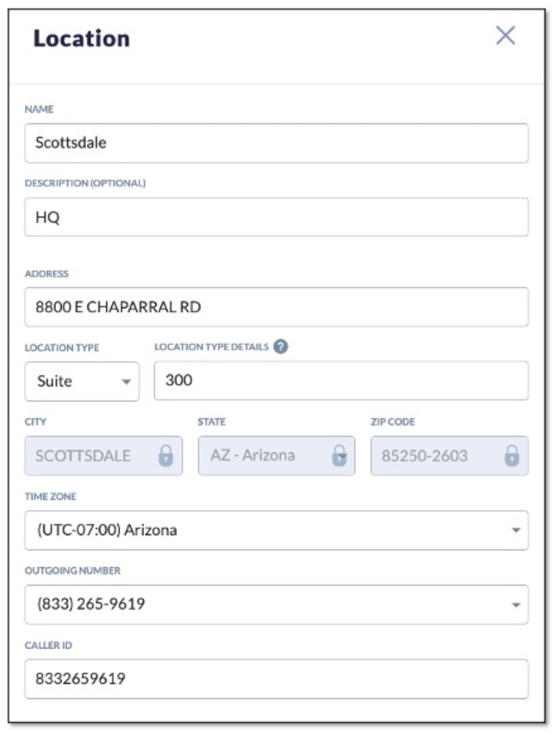Expand the Outgoing Number dropdown arrow
Screen dimensions: 560x734
[x=516, y=604]
